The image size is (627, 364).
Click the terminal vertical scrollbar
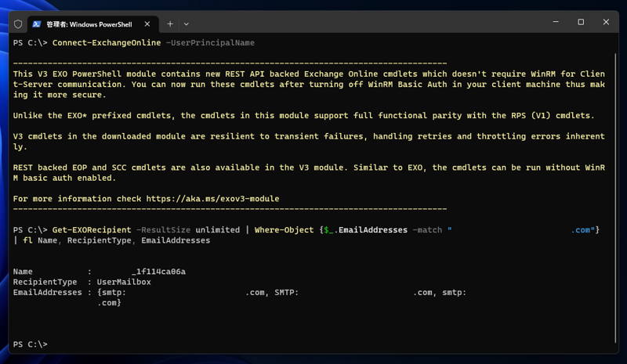click(615, 198)
